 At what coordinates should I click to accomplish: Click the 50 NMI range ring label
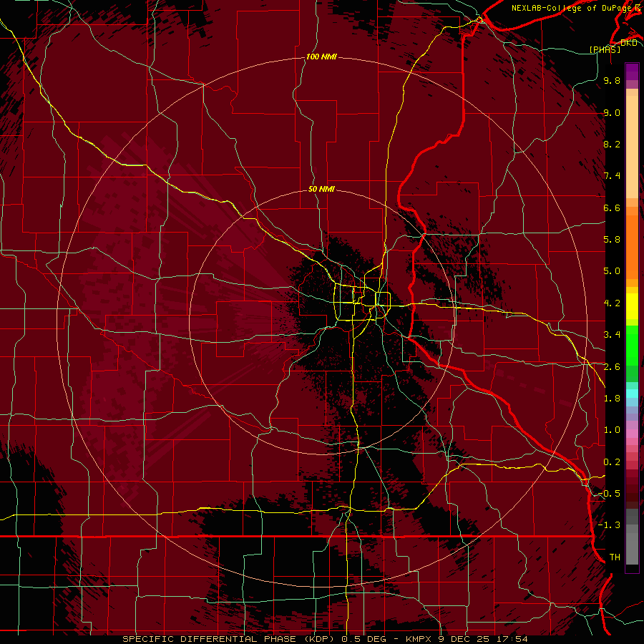[321, 189]
